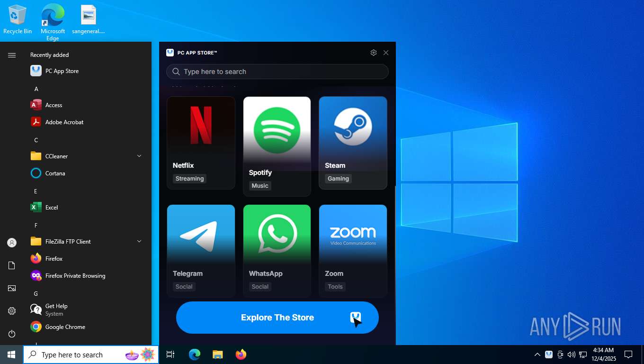Click the Recently added heading

[50, 55]
